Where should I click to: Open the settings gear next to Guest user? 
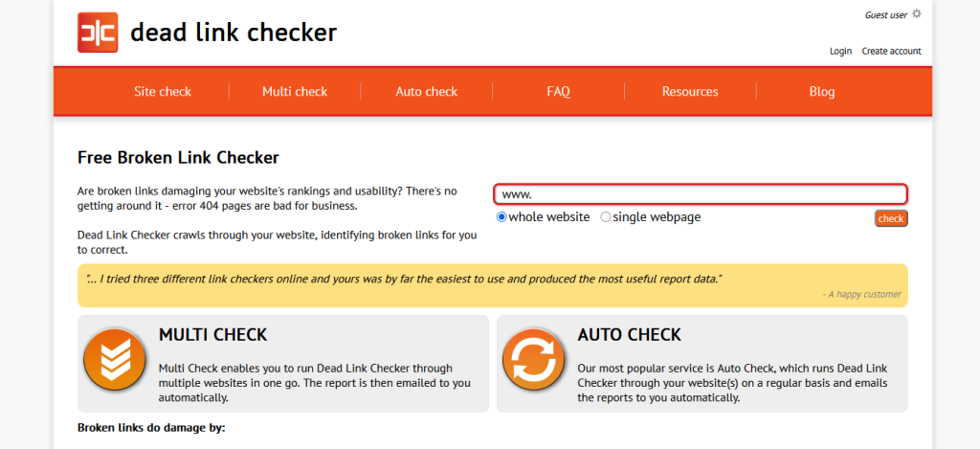pos(916,13)
